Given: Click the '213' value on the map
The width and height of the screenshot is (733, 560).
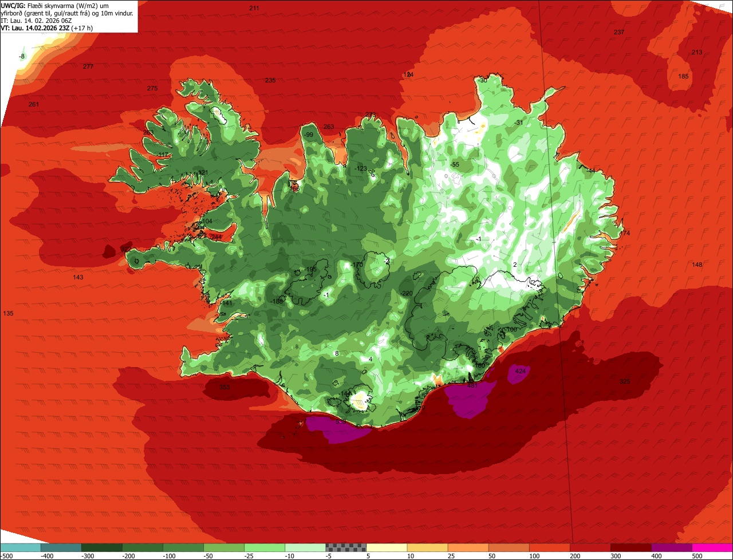Looking at the screenshot, I should click(x=697, y=52).
